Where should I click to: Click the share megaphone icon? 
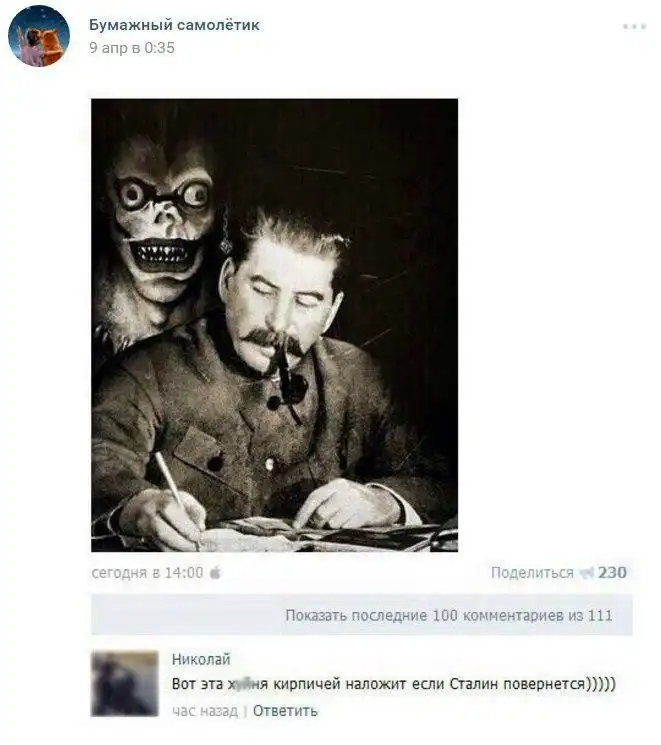587,573
